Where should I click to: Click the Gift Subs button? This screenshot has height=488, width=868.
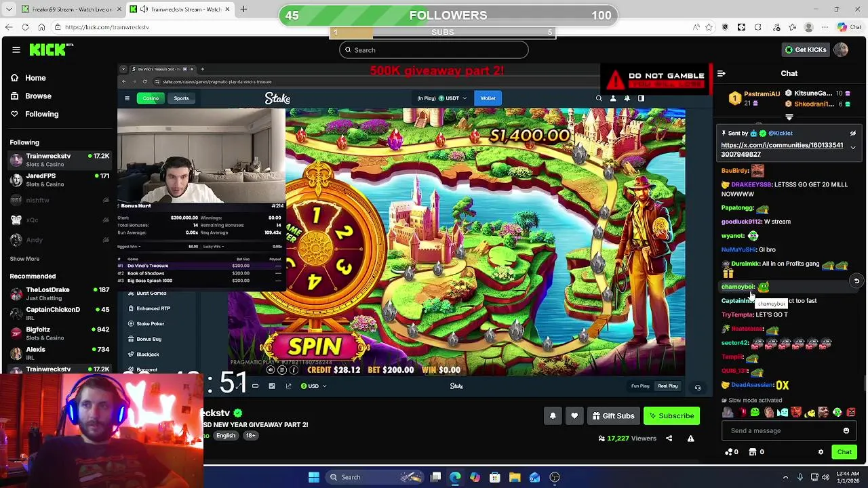click(612, 416)
